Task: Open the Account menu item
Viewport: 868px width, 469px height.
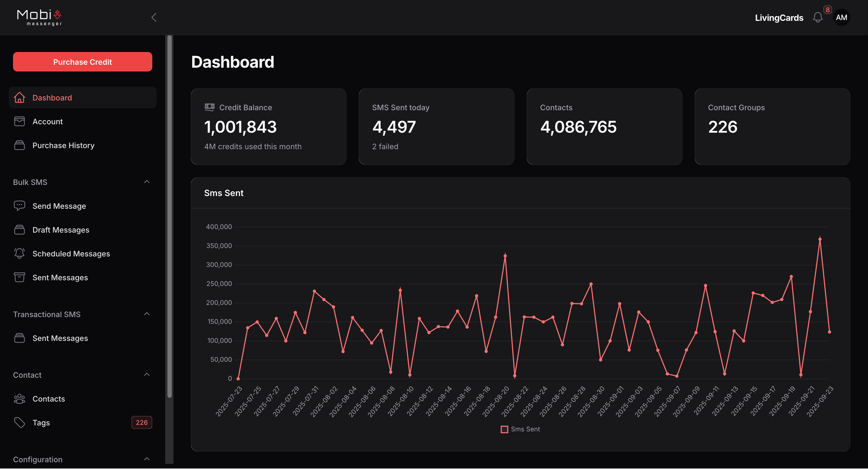Action: click(47, 121)
